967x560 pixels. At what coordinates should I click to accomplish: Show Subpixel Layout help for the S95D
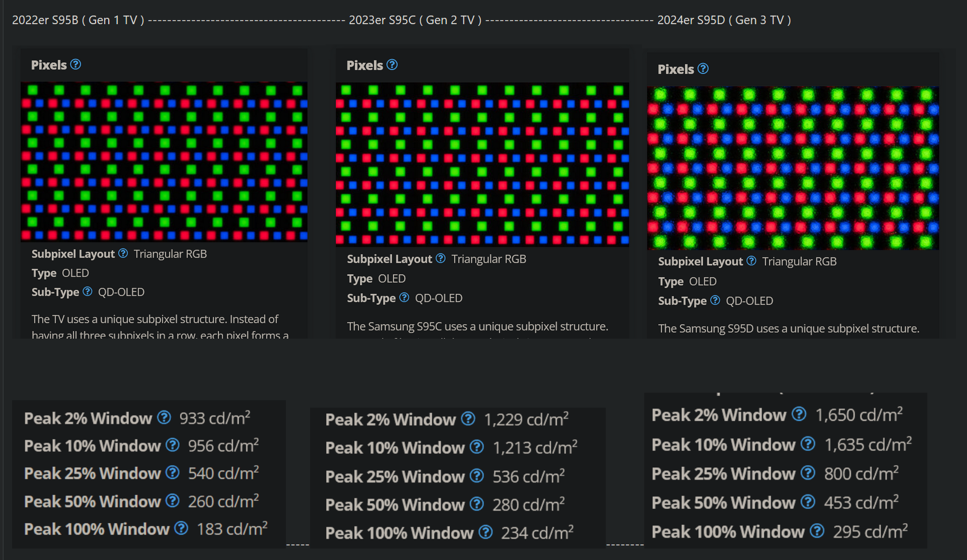[751, 261]
